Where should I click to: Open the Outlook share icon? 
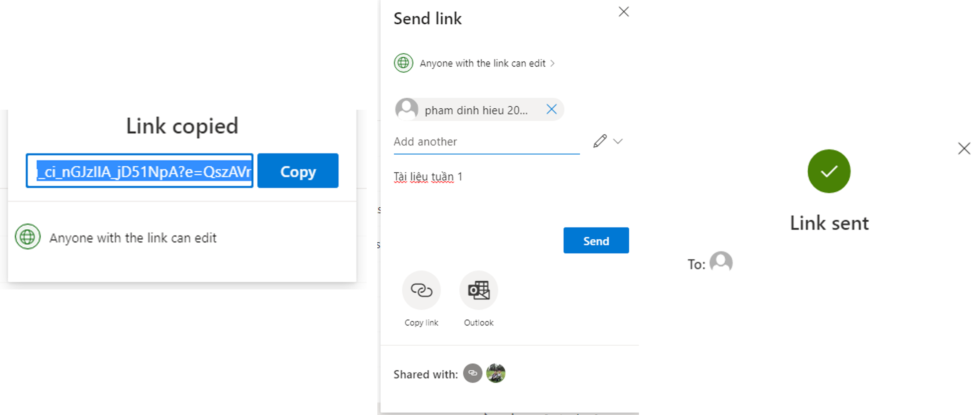[479, 290]
